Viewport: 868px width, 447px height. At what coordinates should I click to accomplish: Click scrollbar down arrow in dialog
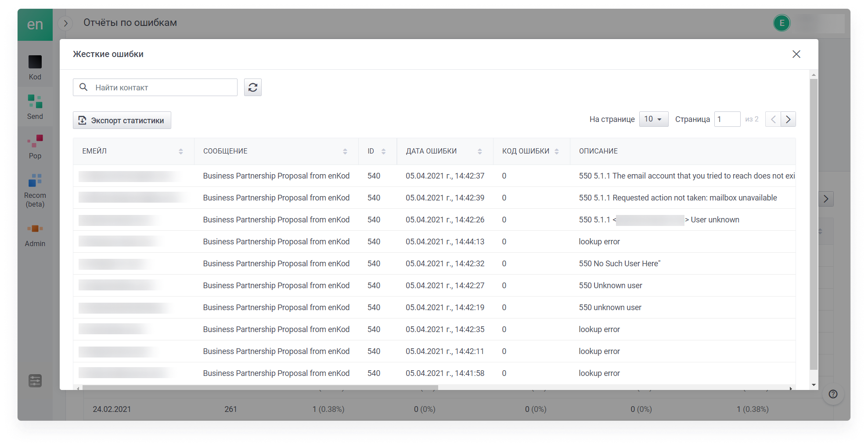point(814,385)
